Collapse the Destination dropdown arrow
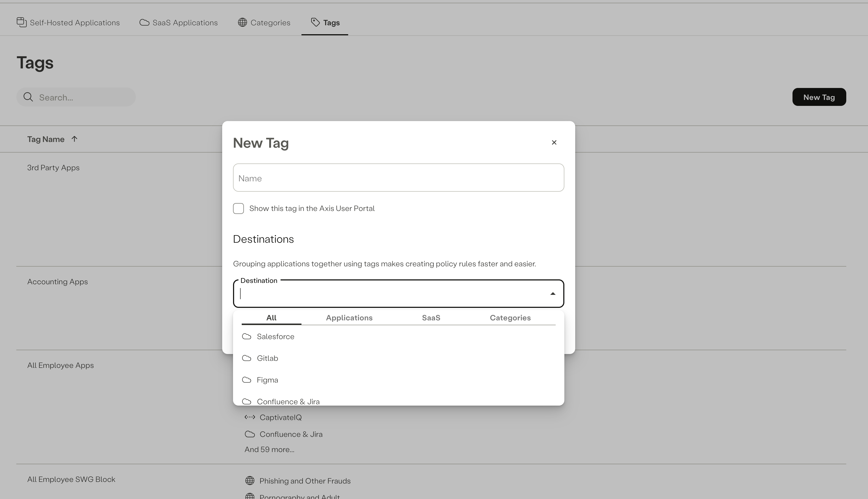Screen dimensions: 868x499 pos(553,294)
